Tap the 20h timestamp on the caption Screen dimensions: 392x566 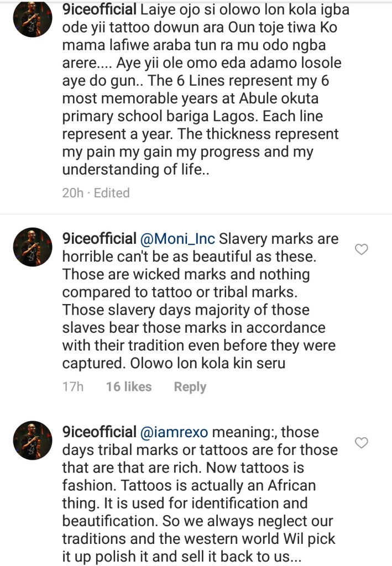pyautogui.click(x=72, y=193)
